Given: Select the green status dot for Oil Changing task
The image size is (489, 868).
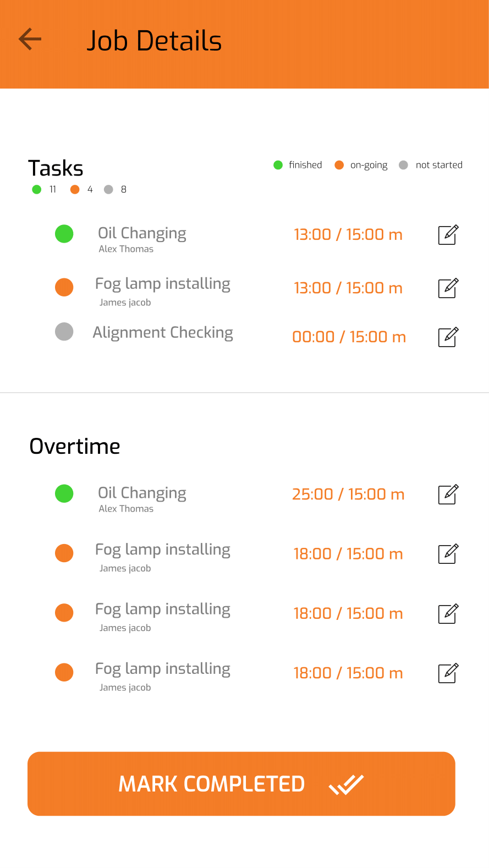Looking at the screenshot, I should [x=64, y=234].
